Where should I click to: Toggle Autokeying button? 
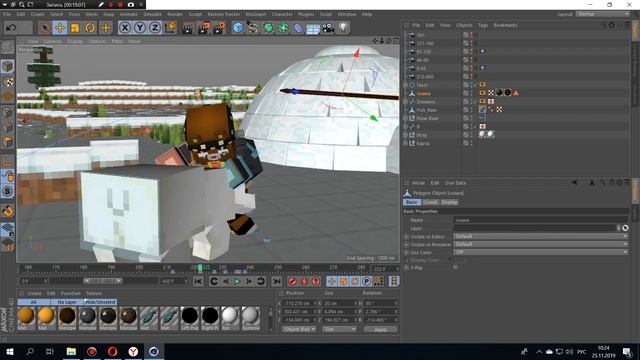click(x=304, y=281)
